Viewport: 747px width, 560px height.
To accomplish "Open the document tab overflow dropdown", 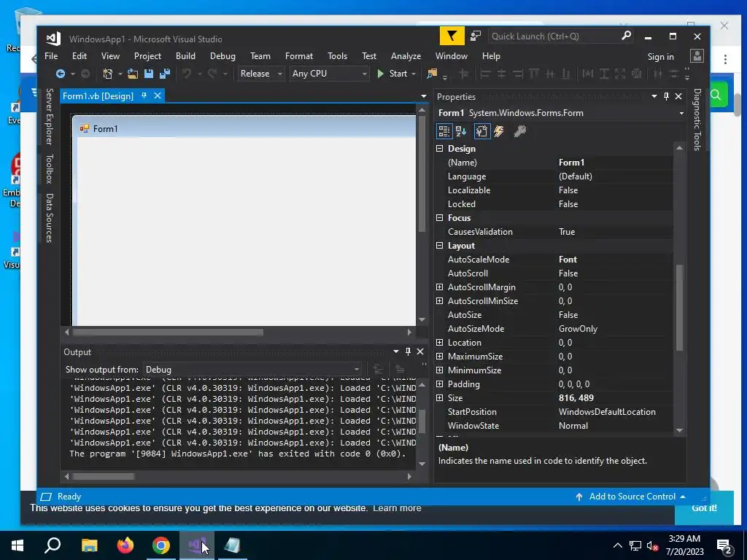I will pyautogui.click(x=424, y=96).
